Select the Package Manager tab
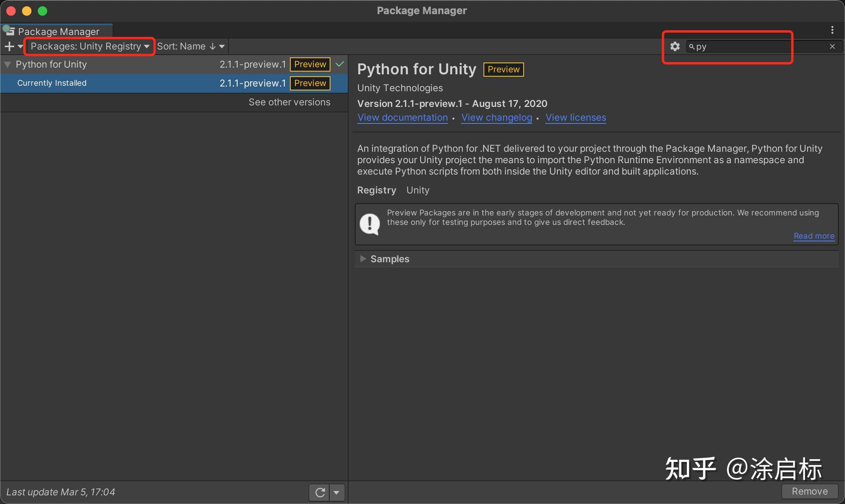Image resolution: width=845 pixels, height=504 pixels. (x=58, y=31)
